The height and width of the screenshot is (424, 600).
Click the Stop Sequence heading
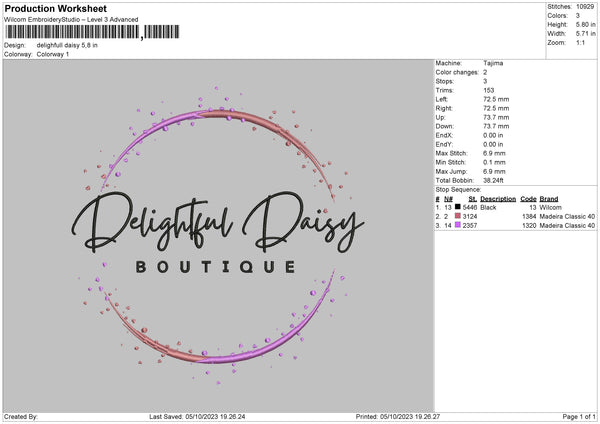tap(458, 190)
